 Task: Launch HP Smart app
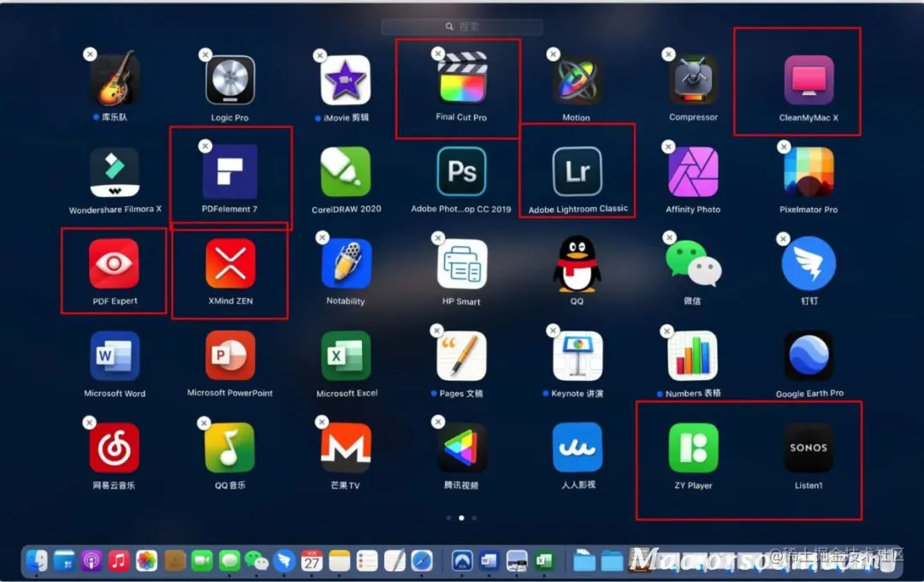pyautogui.click(x=462, y=264)
